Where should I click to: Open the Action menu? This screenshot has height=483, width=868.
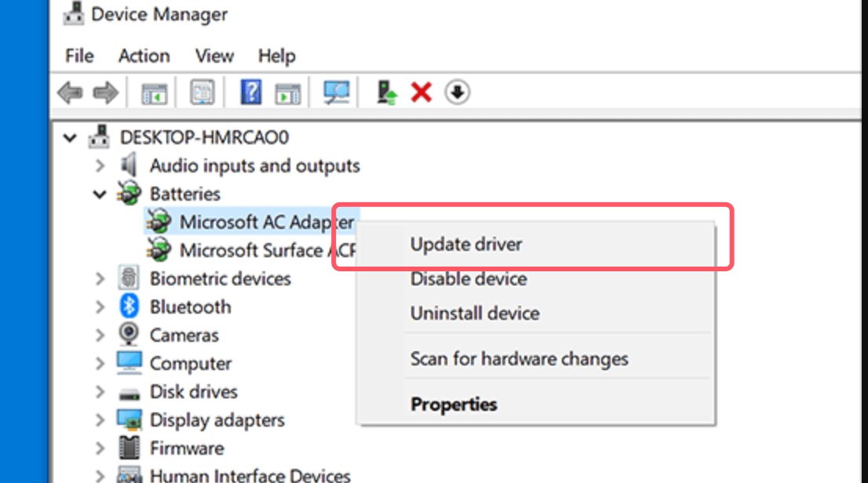144,56
